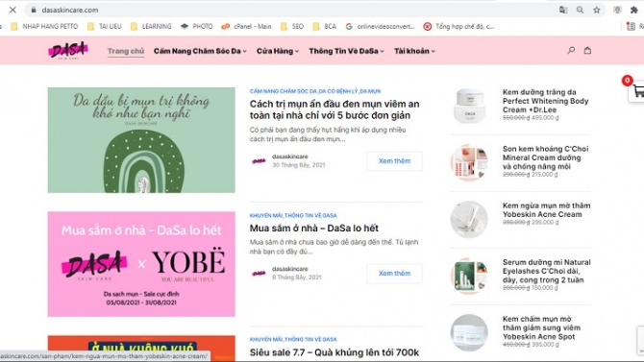Open the onlinevideoconvert bookmark
Image resolution: width=644 pixels, height=362 pixels.
click(x=380, y=26)
